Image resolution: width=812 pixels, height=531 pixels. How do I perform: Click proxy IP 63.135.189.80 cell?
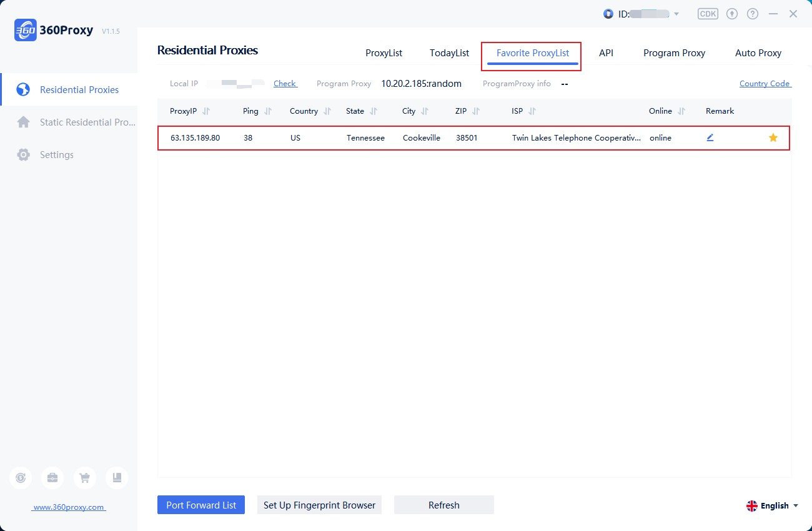[196, 138]
